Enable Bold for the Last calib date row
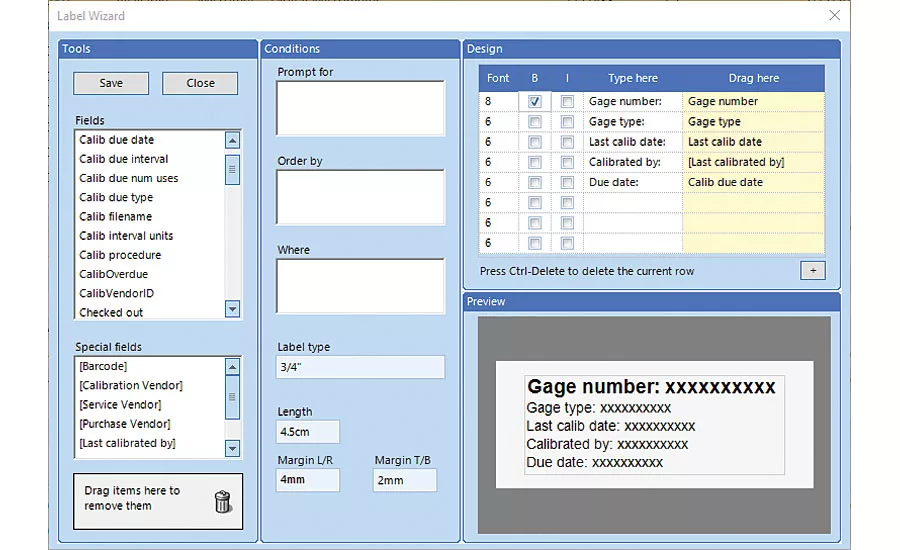The image size is (900, 550). 534,142
